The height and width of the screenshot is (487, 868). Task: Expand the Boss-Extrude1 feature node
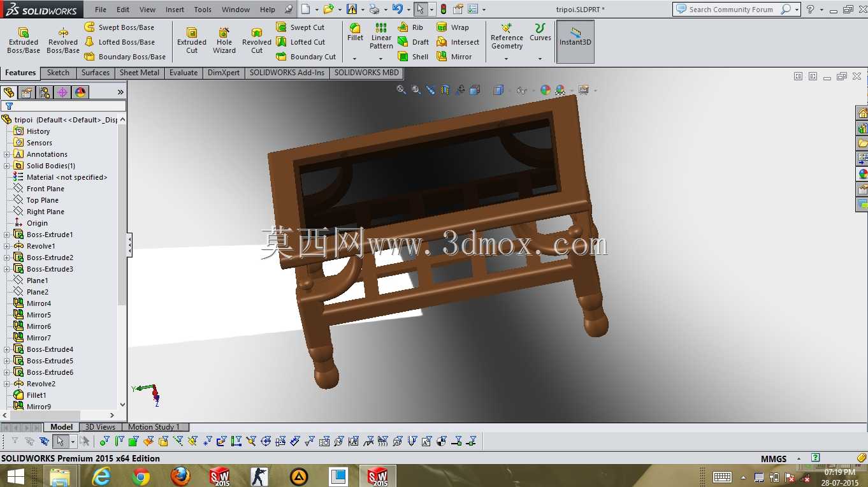[x=7, y=235]
